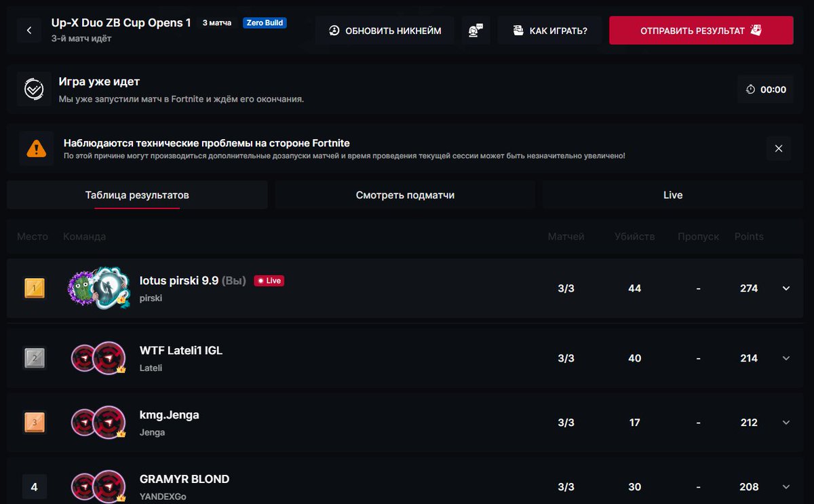Go back using the left arrow button
Image resolution: width=814 pixels, height=504 pixels.
click(29, 31)
